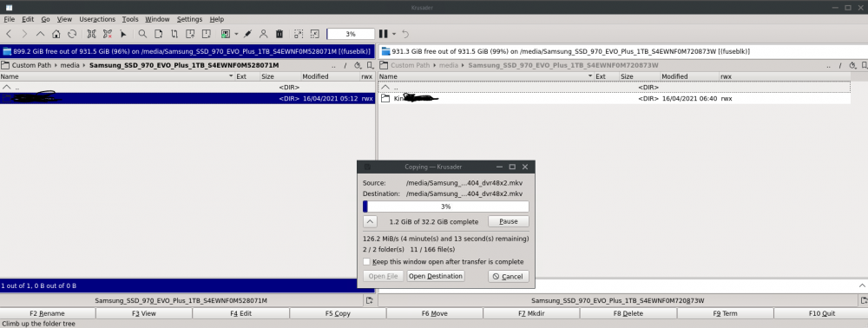Image resolution: width=868 pixels, height=328 pixels.
Task: Open job queue dropdown arrow beside pause
Action: [x=394, y=34]
